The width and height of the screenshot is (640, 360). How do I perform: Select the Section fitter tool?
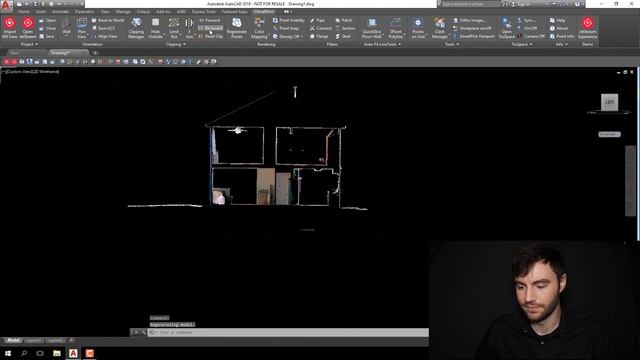(345, 28)
